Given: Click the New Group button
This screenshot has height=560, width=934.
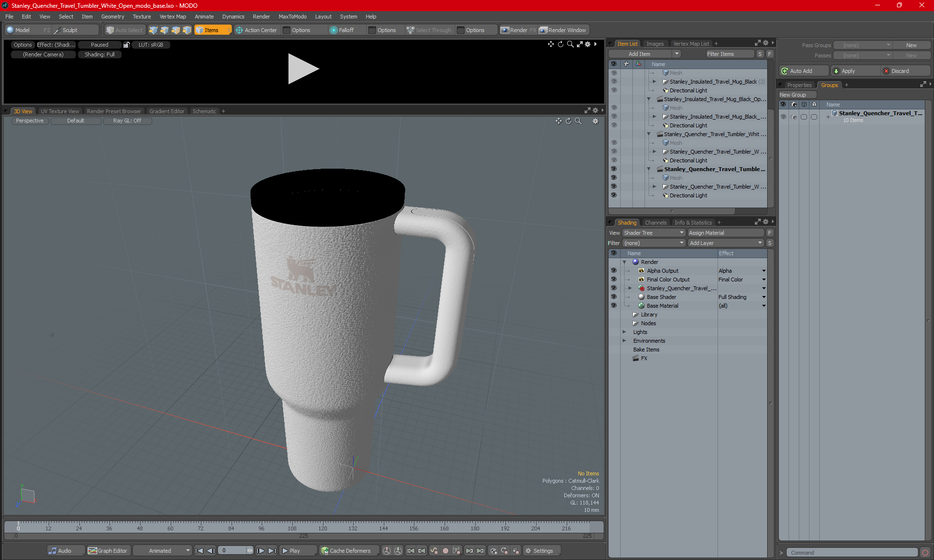Looking at the screenshot, I should tap(797, 95).
